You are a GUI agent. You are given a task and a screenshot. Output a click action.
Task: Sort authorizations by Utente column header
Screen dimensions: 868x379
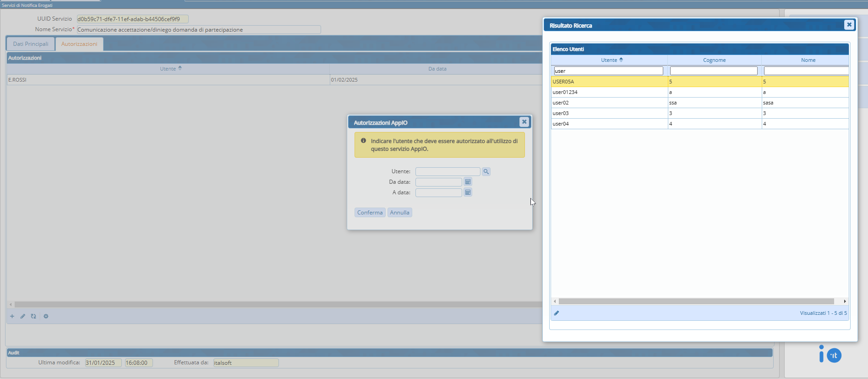click(168, 69)
